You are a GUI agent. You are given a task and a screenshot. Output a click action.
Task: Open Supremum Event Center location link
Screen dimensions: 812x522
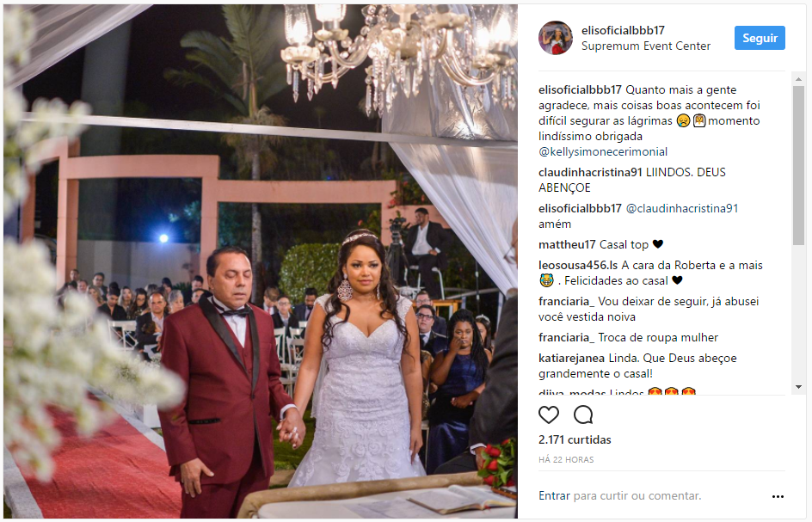tap(646, 46)
